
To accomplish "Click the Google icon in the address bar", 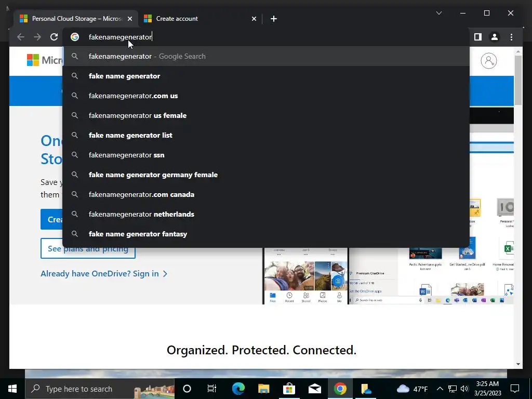I will pyautogui.click(x=75, y=37).
